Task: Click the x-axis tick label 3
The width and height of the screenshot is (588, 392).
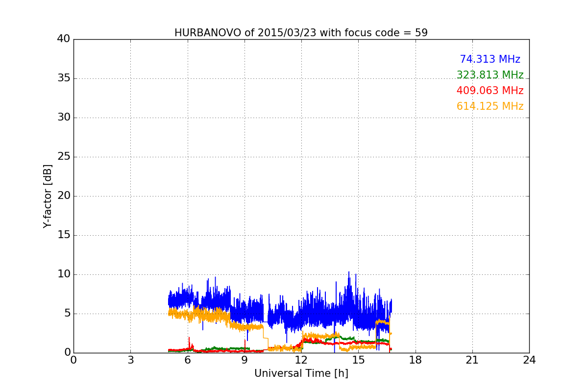Action: pos(130,360)
